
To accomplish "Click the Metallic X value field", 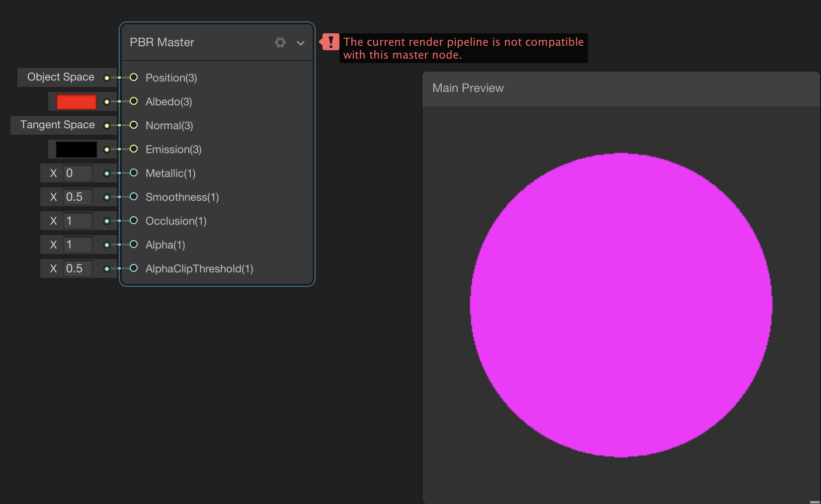I will (78, 173).
